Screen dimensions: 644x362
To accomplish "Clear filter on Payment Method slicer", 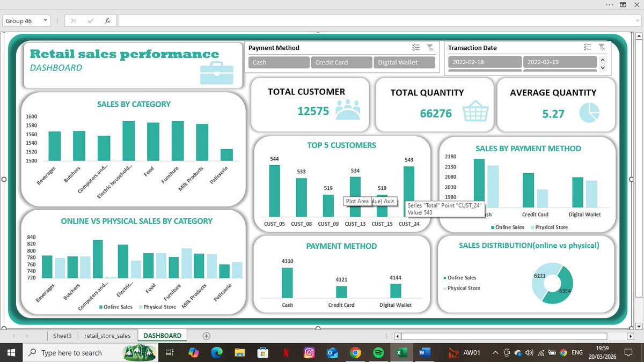I will click(x=430, y=48).
